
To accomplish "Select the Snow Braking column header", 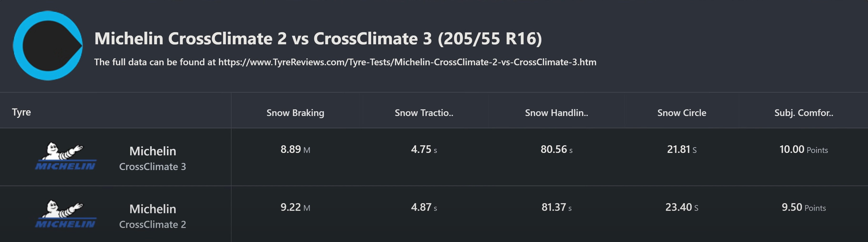I will click(295, 113).
